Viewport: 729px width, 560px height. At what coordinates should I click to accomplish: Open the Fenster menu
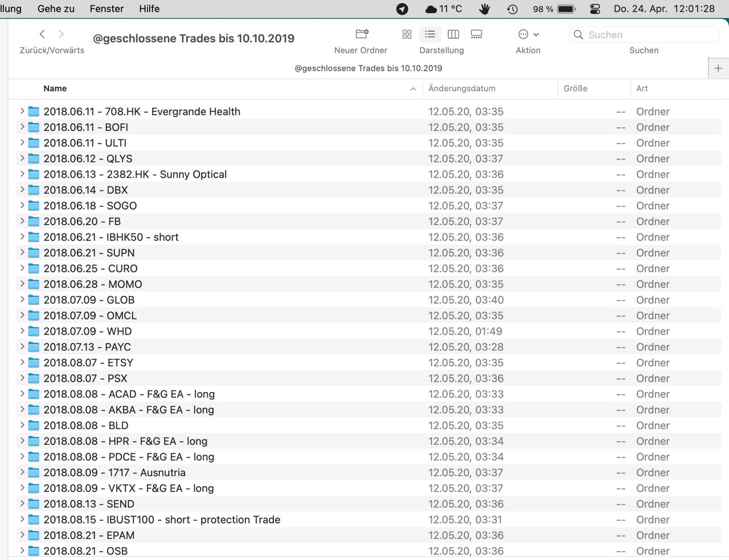pyautogui.click(x=107, y=9)
